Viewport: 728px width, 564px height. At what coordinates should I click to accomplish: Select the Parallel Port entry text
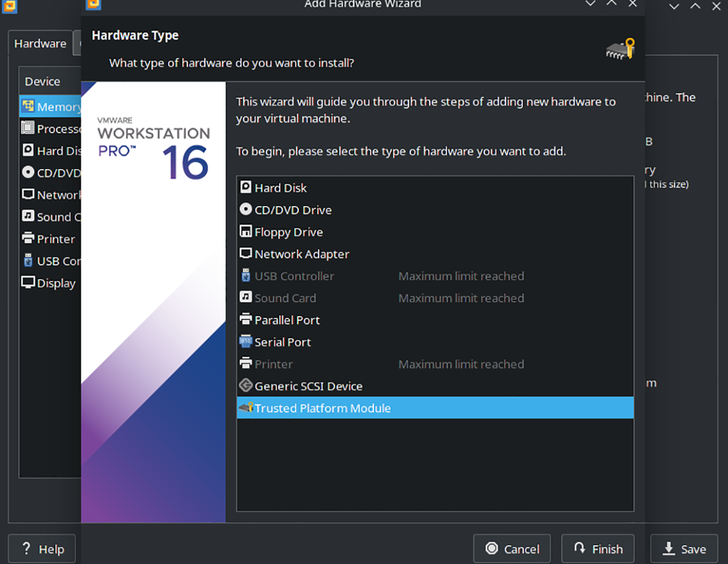click(287, 320)
